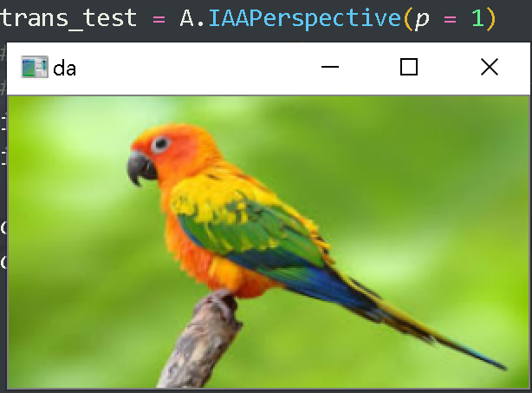Image resolution: width=532 pixels, height=393 pixels.
Task: Select the wooden branch perch in image
Action: click(x=201, y=340)
